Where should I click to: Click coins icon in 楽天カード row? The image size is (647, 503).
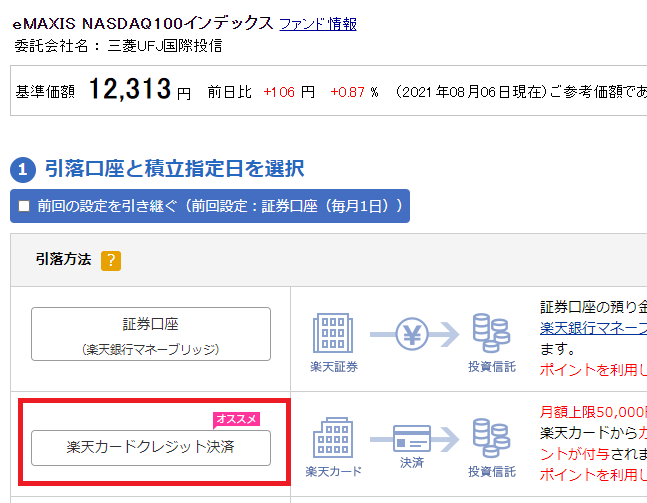pos(491,438)
